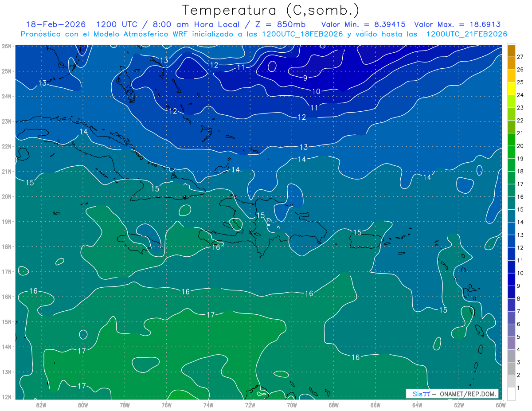Click the yellow swatch between 24 and 25
The image size is (532, 411).
[x=511, y=89]
